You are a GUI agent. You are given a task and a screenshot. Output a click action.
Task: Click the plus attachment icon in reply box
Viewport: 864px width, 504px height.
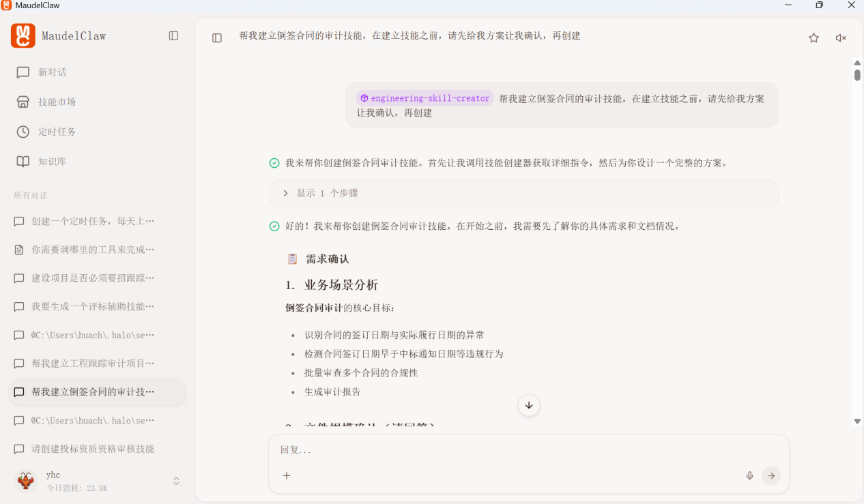pyautogui.click(x=287, y=475)
